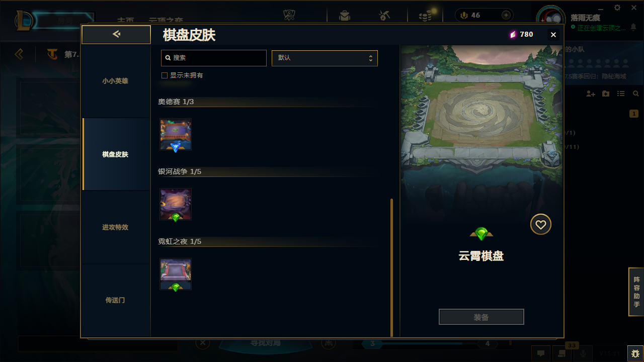The height and width of the screenshot is (362, 644).
Task: Click the vertical scrollbar of skin list
Action: click(x=392, y=267)
